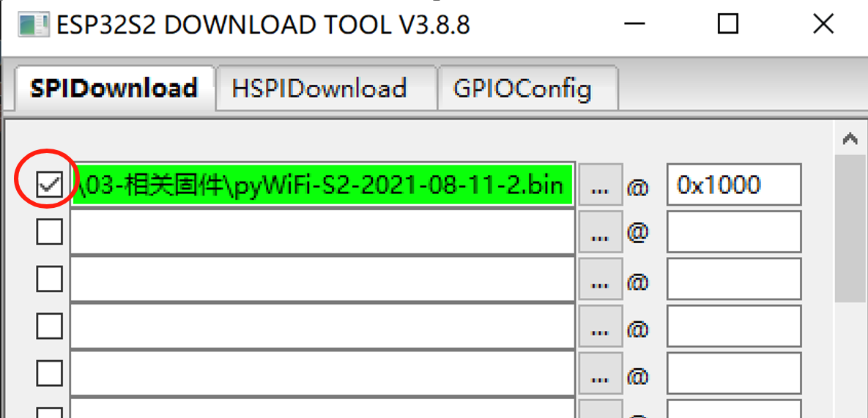Click the empty file path field in fourth row
The height and width of the screenshot is (418, 868).
click(x=323, y=326)
